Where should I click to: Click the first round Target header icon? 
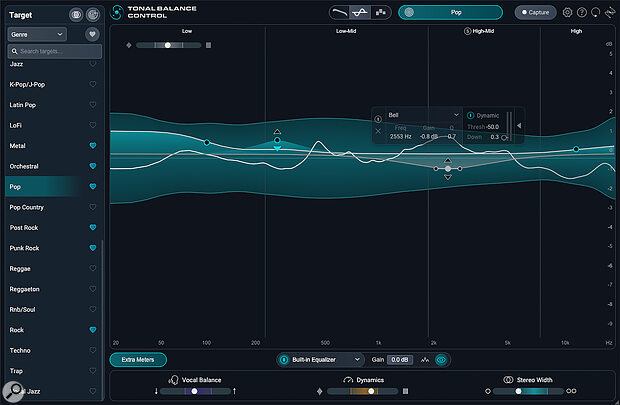(x=76, y=15)
